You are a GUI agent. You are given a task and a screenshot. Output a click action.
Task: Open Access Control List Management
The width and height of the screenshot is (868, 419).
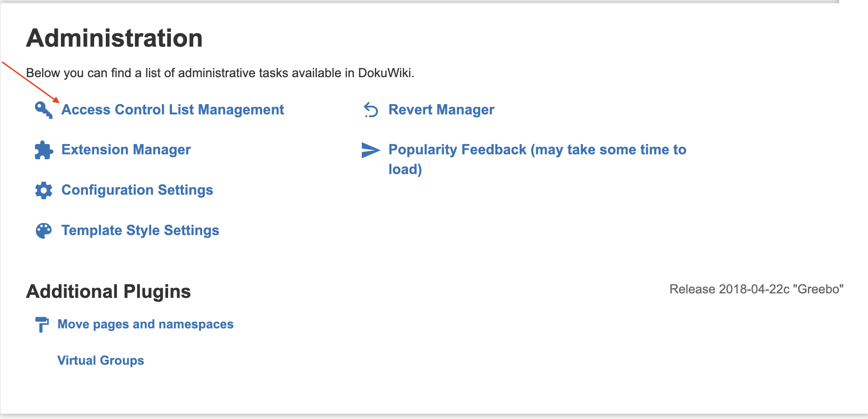tap(173, 109)
